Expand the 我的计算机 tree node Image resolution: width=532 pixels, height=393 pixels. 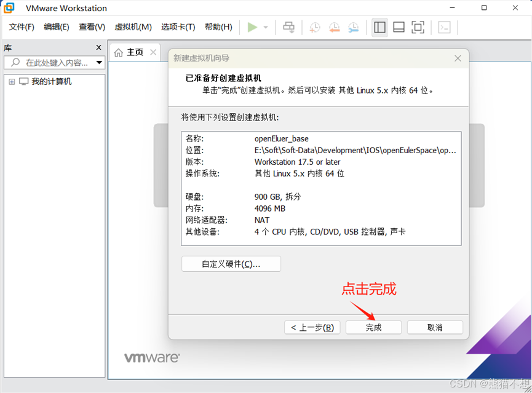(12, 82)
